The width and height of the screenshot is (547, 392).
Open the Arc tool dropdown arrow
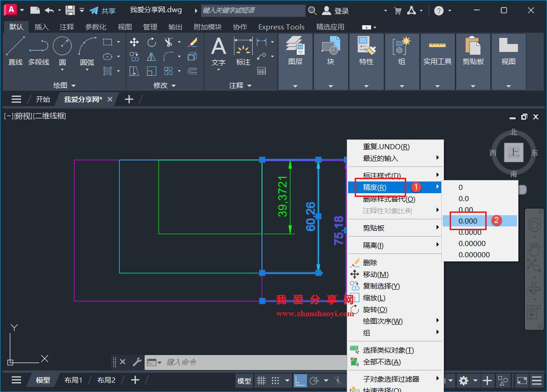pyautogui.click(x=87, y=70)
